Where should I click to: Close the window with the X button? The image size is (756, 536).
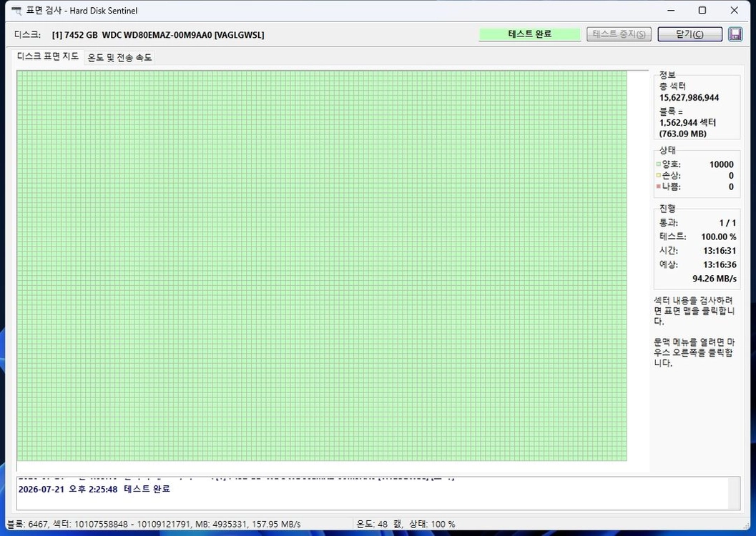(735, 11)
